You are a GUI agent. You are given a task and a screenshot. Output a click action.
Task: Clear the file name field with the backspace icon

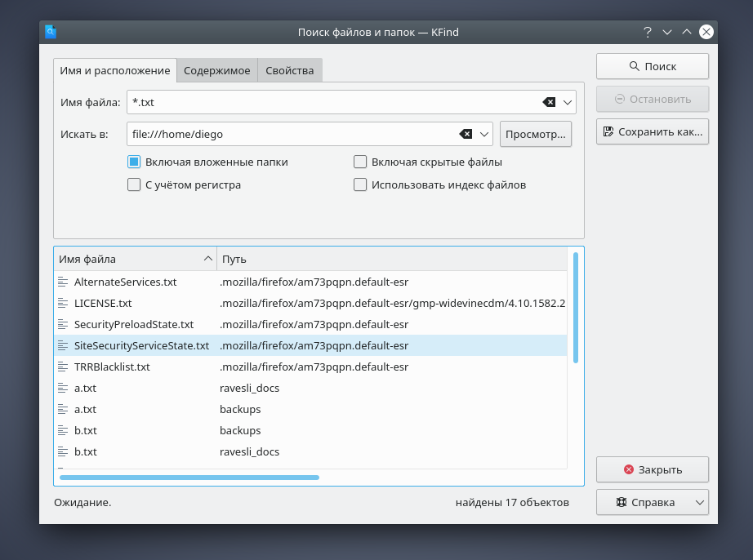point(549,102)
